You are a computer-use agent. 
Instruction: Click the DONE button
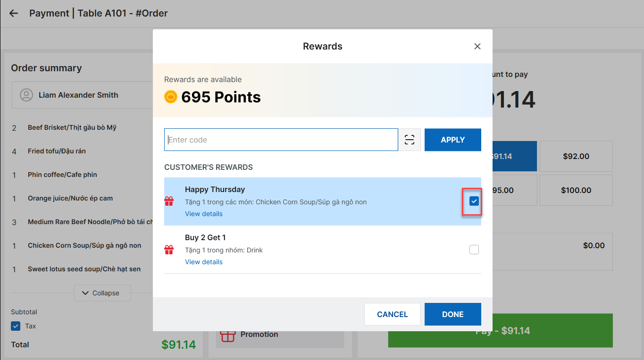click(x=453, y=314)
